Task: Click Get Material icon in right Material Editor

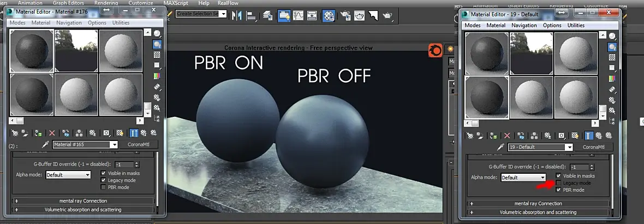Action: (x=469, y=135)
